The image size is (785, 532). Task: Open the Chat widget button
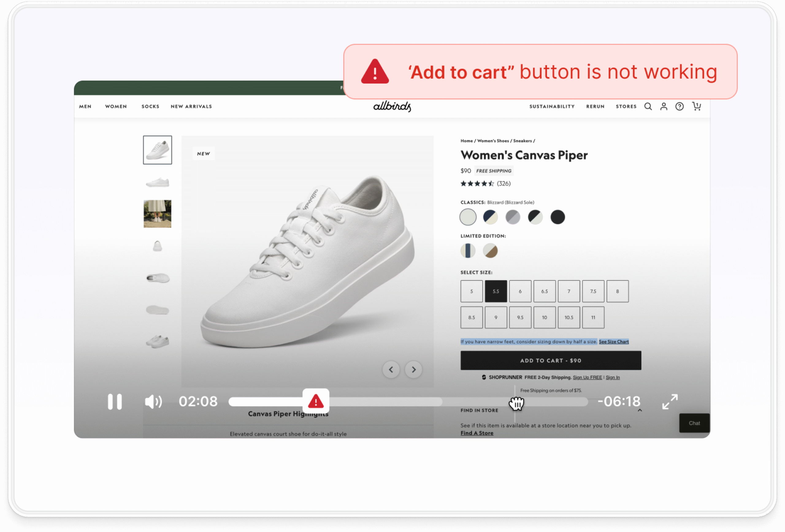[x=694, y=423]
